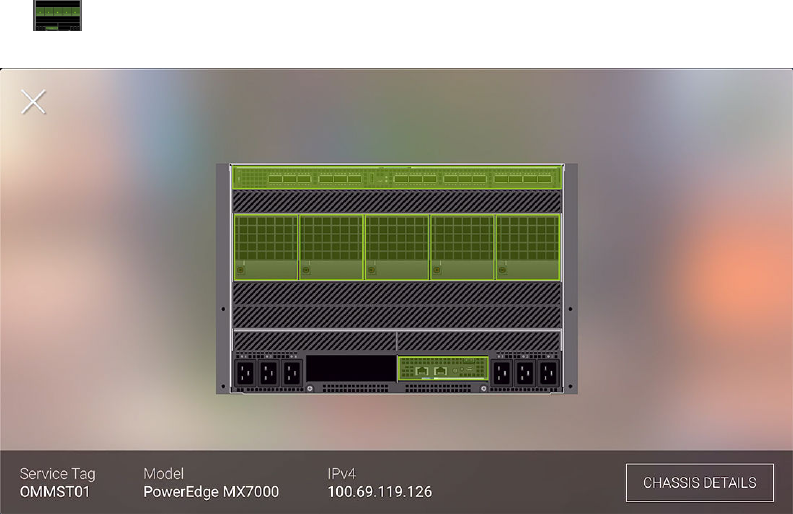Close the chassis overlay with the X
793x514 pixels.
point(33,102)
